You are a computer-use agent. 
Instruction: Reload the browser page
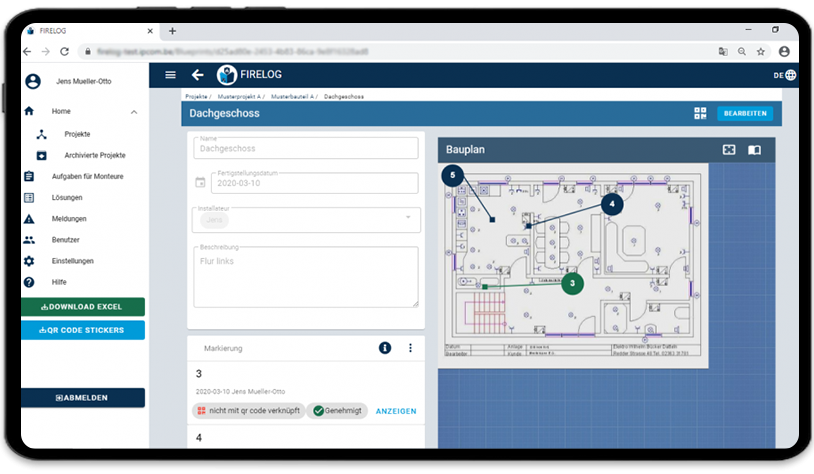coord(64,51)
